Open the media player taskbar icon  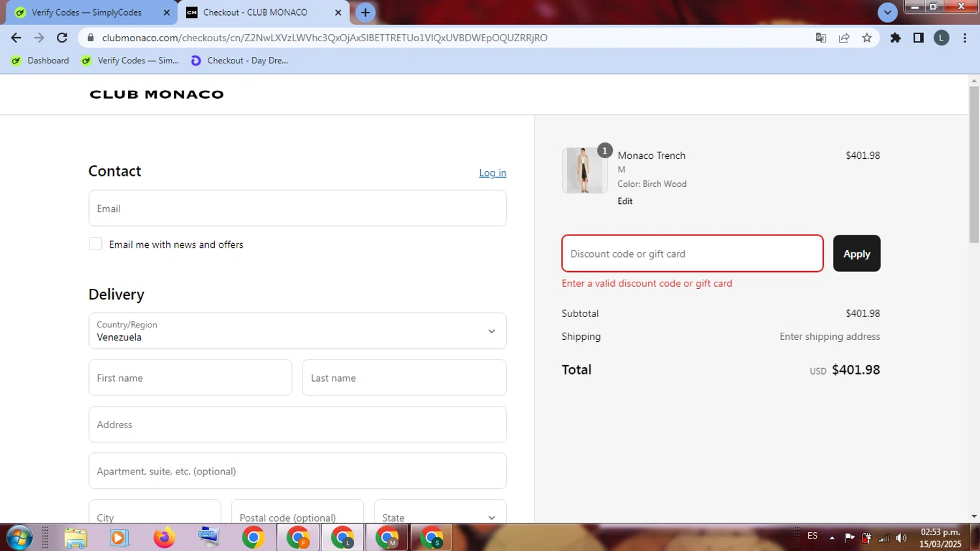click(x=118, y=538)
